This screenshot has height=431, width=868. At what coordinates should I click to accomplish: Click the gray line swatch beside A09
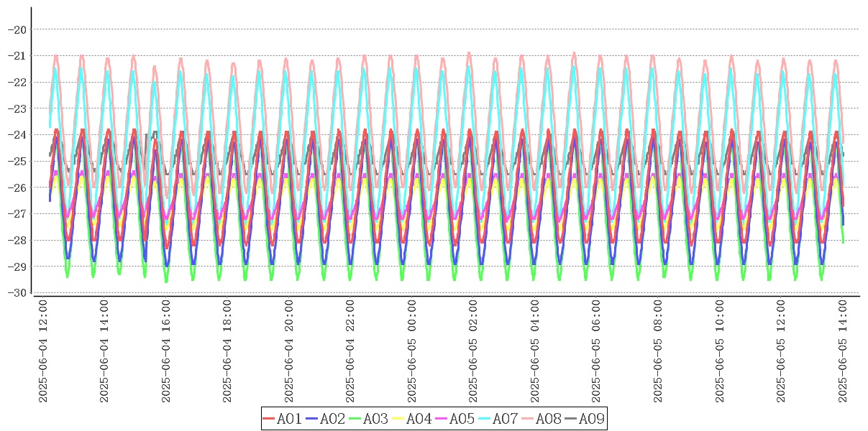(x=571, y=419)
